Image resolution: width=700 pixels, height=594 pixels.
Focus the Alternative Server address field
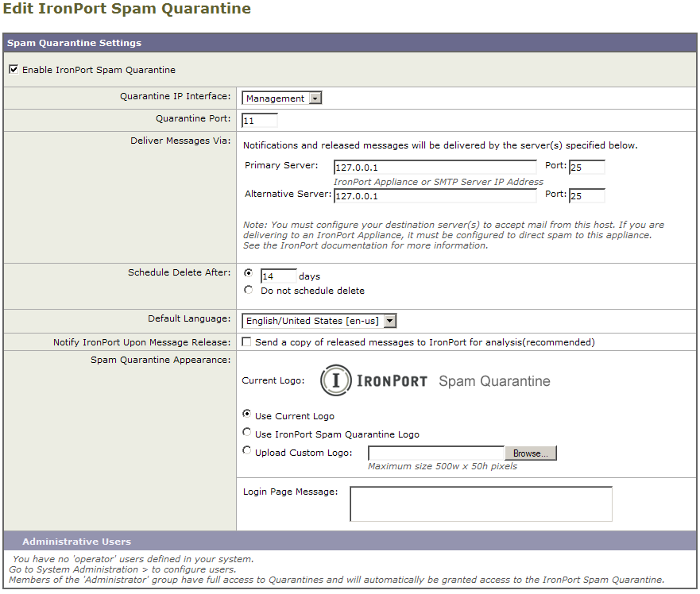click(435, 196)
